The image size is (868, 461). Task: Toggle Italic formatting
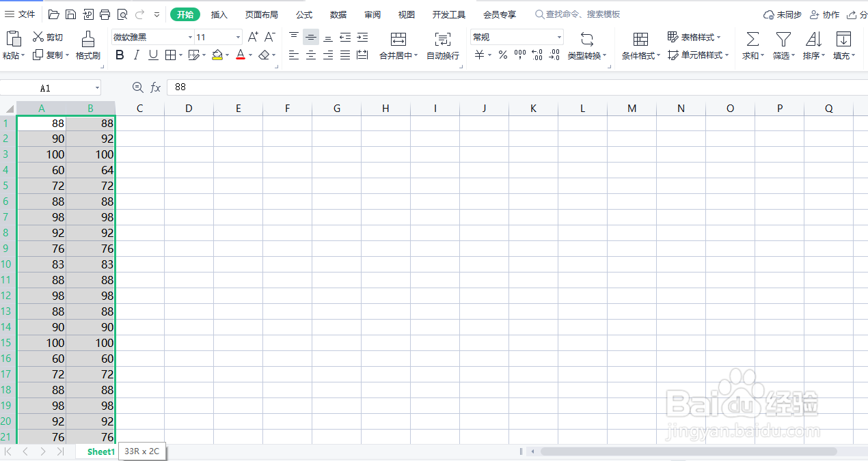[x=137, y=55]
